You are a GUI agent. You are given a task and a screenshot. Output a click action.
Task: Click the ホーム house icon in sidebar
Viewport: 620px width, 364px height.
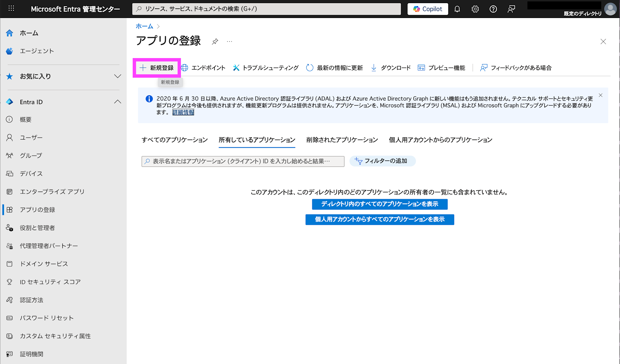10,33
